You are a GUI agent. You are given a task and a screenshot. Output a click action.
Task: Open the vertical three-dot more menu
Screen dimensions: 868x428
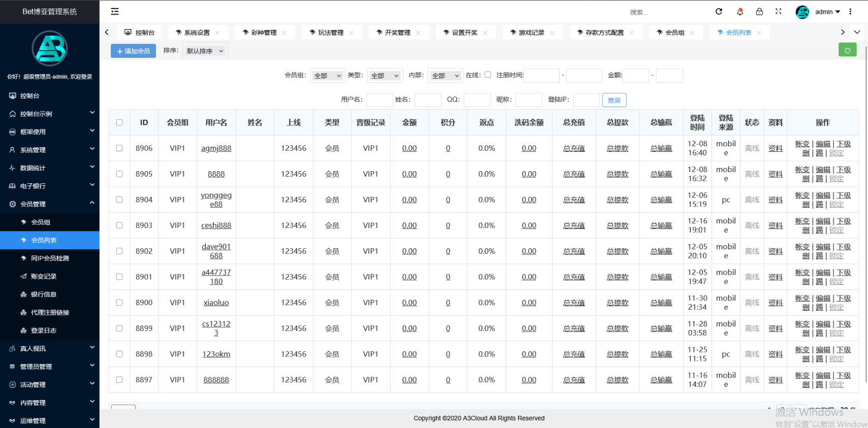coord(850,11)
